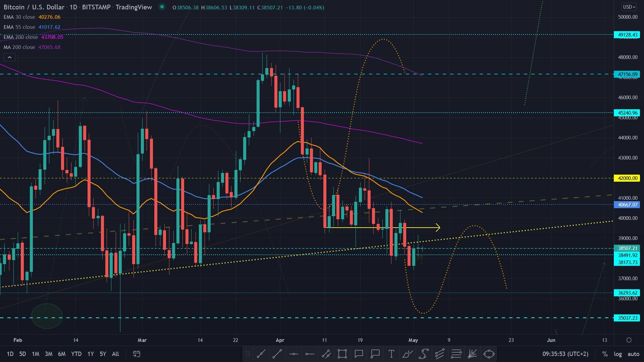Select the Callout annotation tool

pos(375,354)
